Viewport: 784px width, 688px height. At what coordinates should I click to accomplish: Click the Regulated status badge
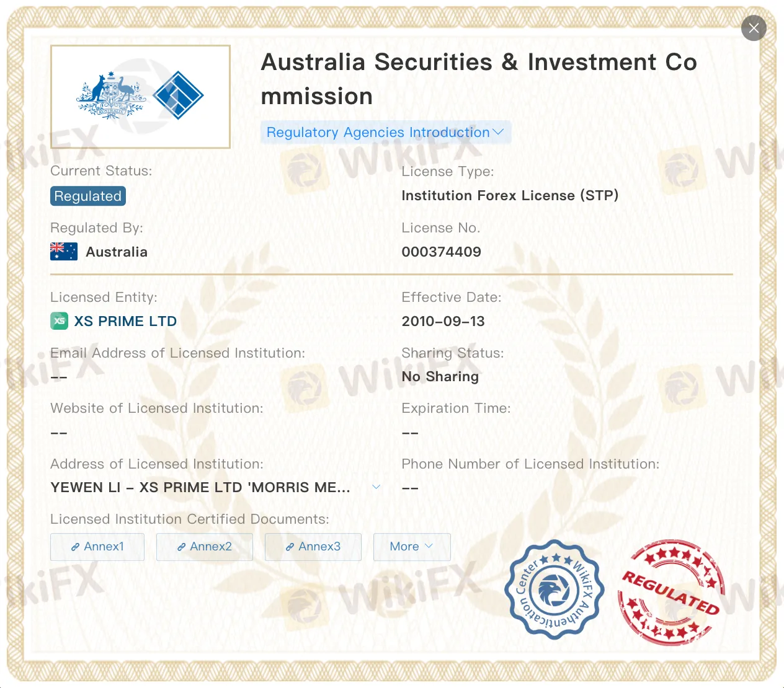pos(88,196)
